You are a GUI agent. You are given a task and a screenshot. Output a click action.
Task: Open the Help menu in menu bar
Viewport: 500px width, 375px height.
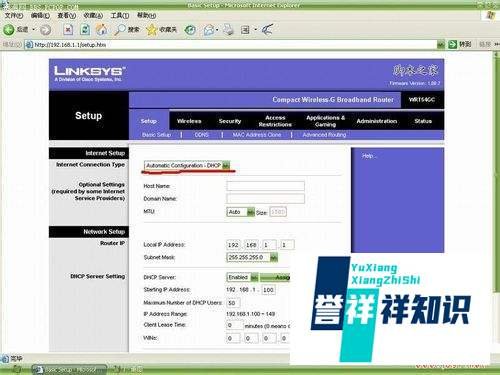click(147, 15)
